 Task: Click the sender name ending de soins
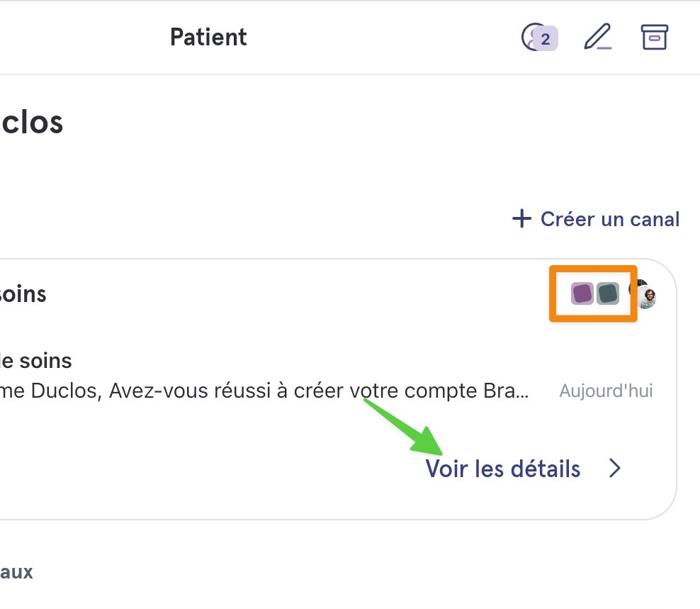[35, 361]
